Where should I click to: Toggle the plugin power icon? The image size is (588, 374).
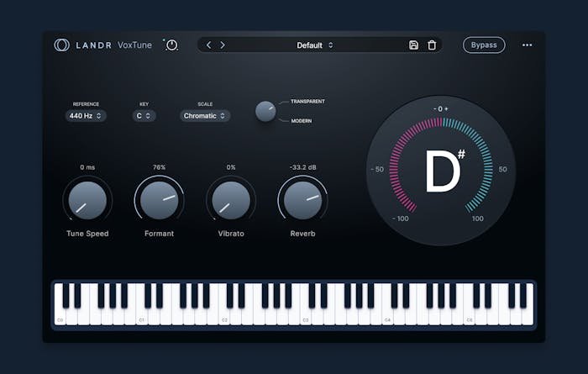[171, 45]
